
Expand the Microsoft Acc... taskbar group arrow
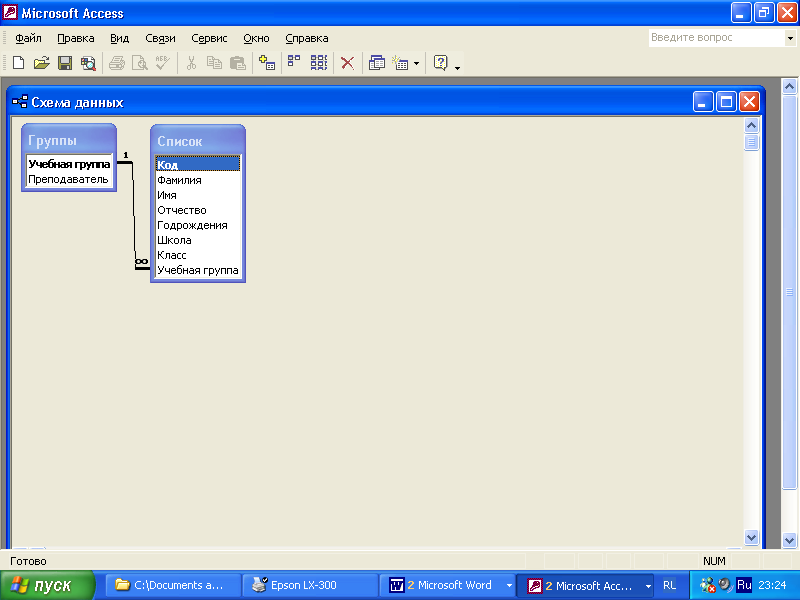(x=648, y=586)
